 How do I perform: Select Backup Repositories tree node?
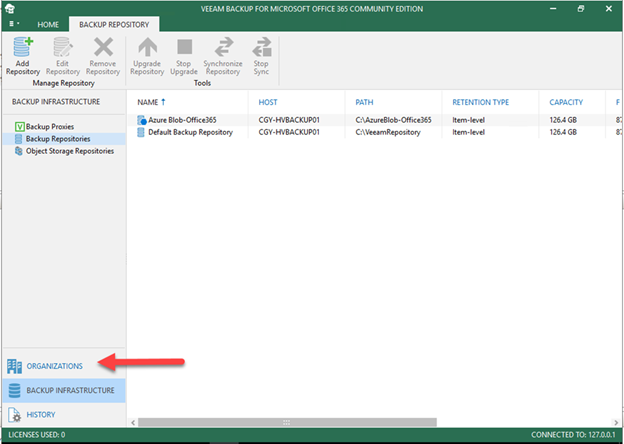58,139
